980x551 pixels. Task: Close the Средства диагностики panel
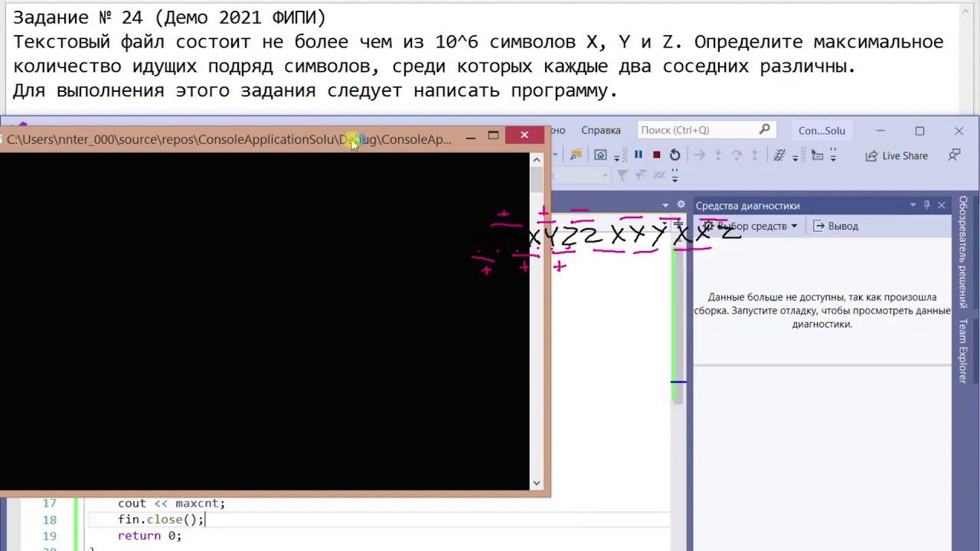(942, 205)
